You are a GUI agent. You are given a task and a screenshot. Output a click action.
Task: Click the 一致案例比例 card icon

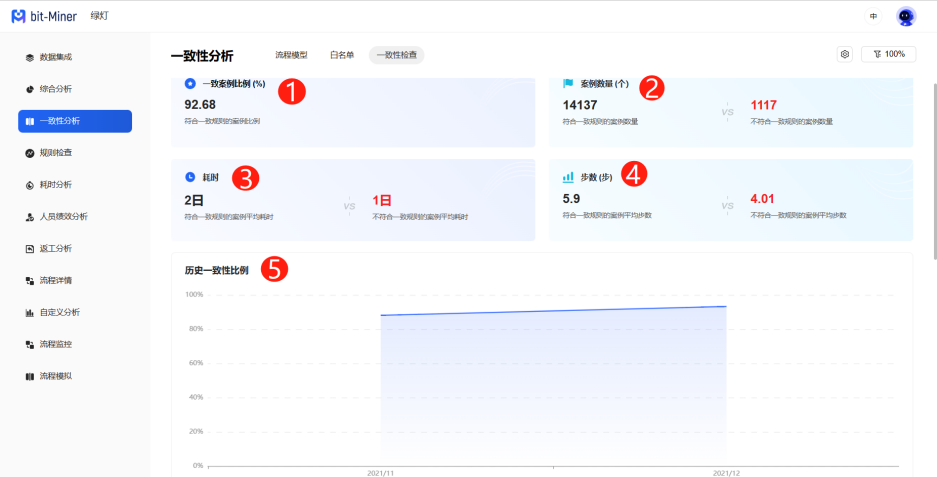pos(190,84)
